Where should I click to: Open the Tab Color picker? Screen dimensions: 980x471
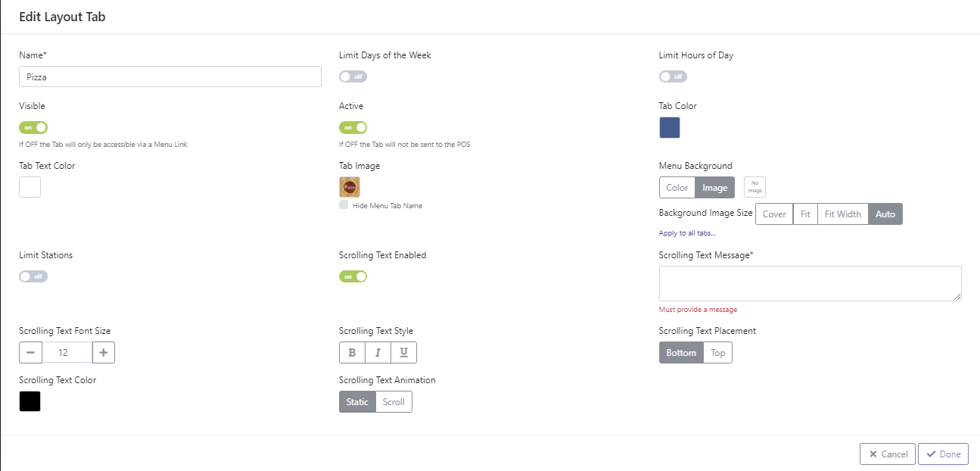(669, 127)
